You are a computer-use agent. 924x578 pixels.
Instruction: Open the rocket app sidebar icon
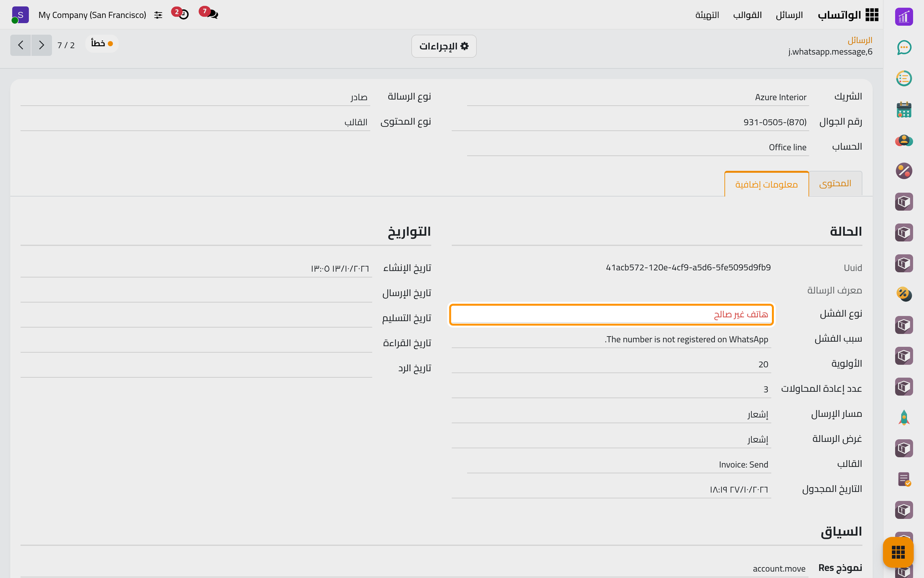coord(904,418)
